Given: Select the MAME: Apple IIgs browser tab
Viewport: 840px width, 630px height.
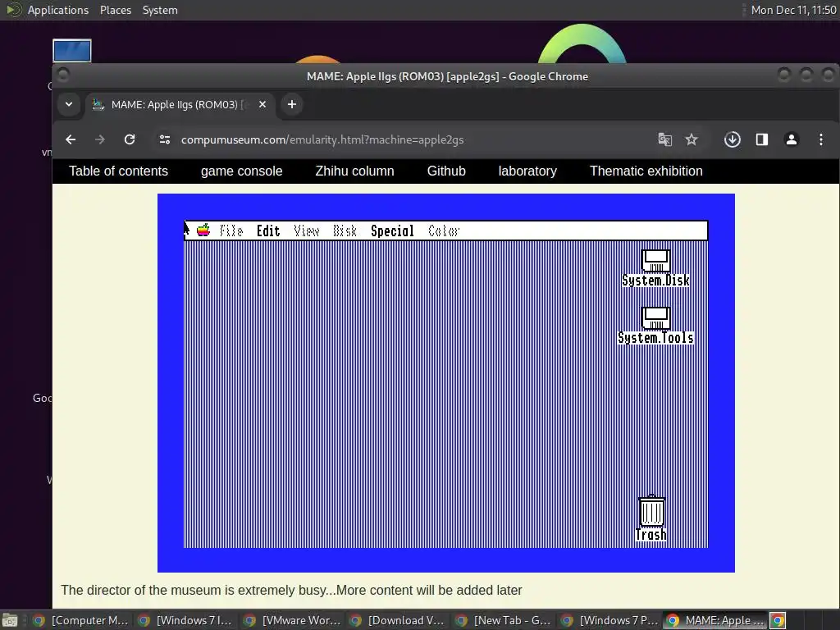Looking at the screenshot, I should click(180, 104).
